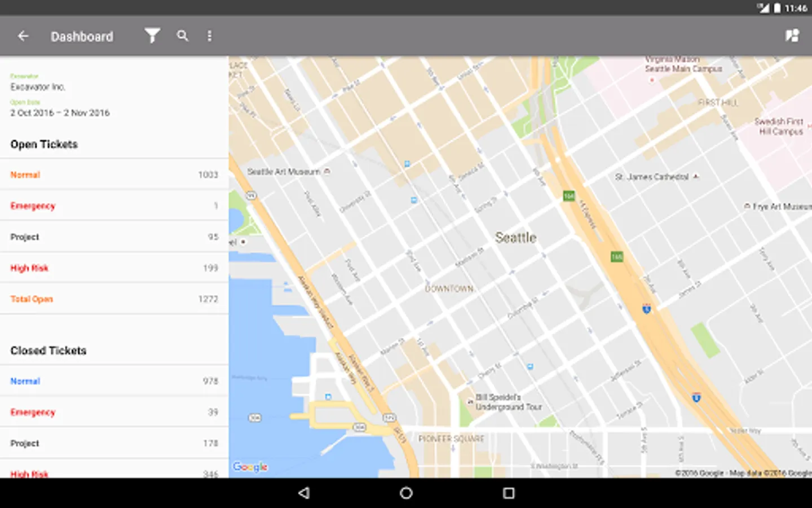Tap the Google logo on map
The image size is (812, 508).
(250, 467)
